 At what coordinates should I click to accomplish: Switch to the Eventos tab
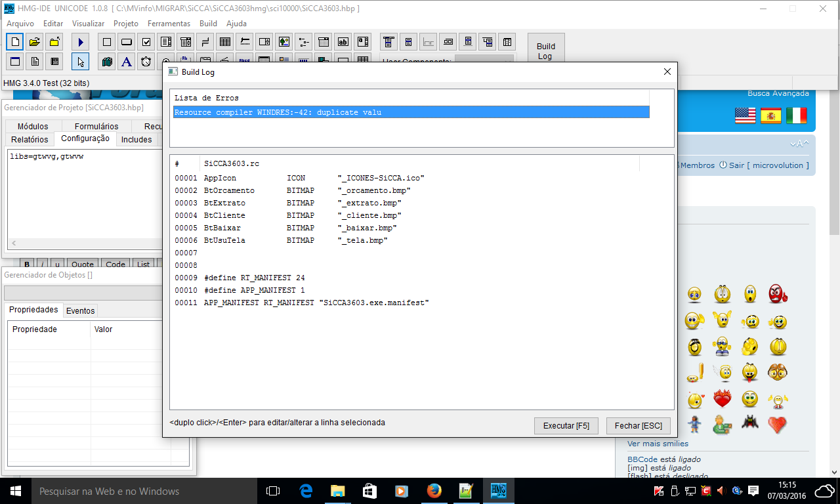[80, 310]
